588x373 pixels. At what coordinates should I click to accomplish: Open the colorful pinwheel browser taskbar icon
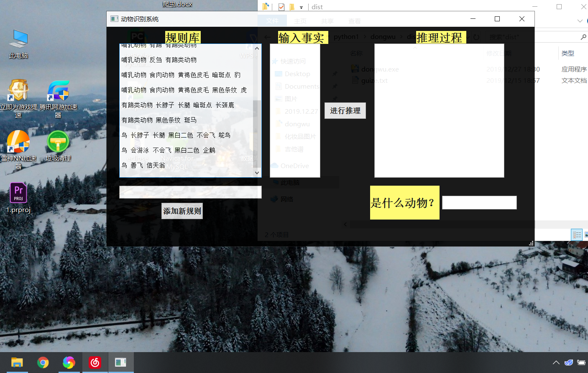pyautogui.click(x=69, y=362)
